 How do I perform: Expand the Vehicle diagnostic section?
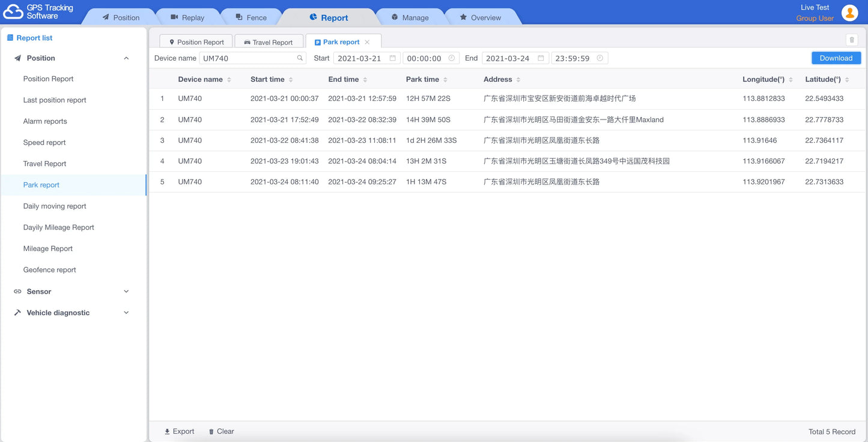tap(126, 312)
